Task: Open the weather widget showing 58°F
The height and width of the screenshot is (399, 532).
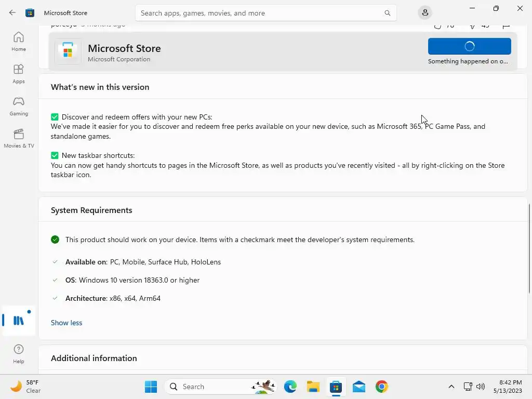Action: point(25,387)
